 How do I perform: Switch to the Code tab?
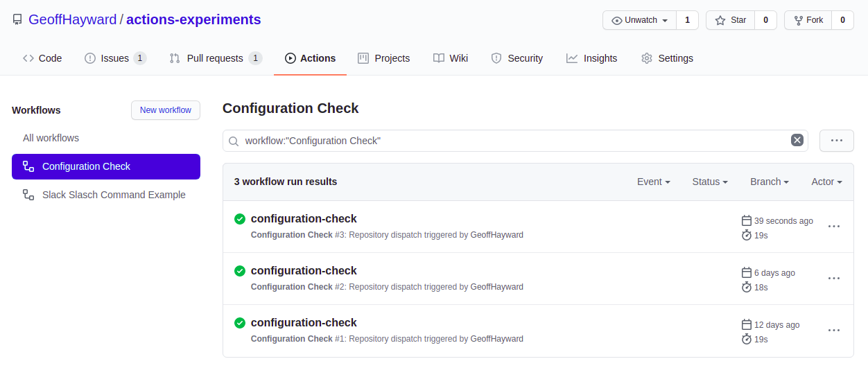tap(42, 58)
